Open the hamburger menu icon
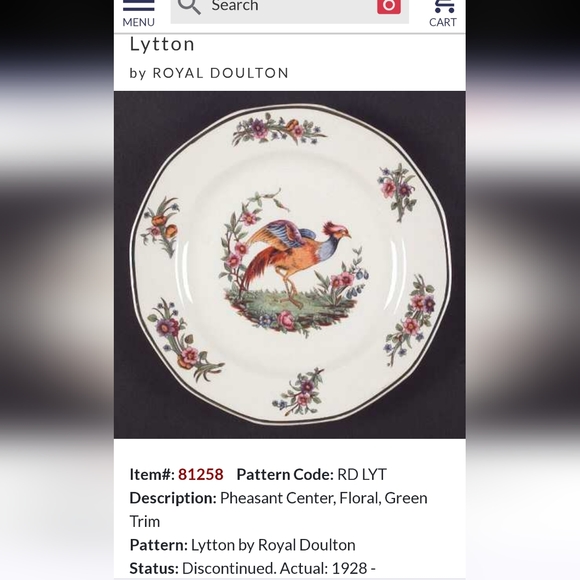 (x=139, y=5)
